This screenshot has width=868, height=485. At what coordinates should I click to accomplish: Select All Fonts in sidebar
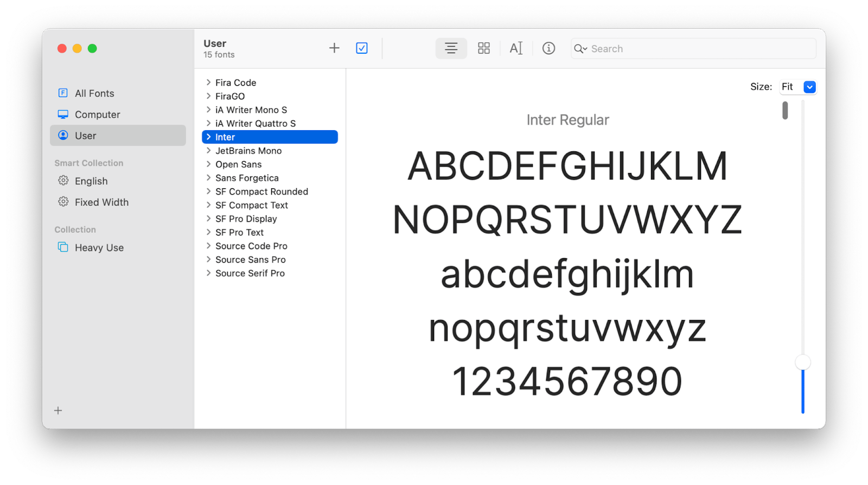(x=118, y=93)
